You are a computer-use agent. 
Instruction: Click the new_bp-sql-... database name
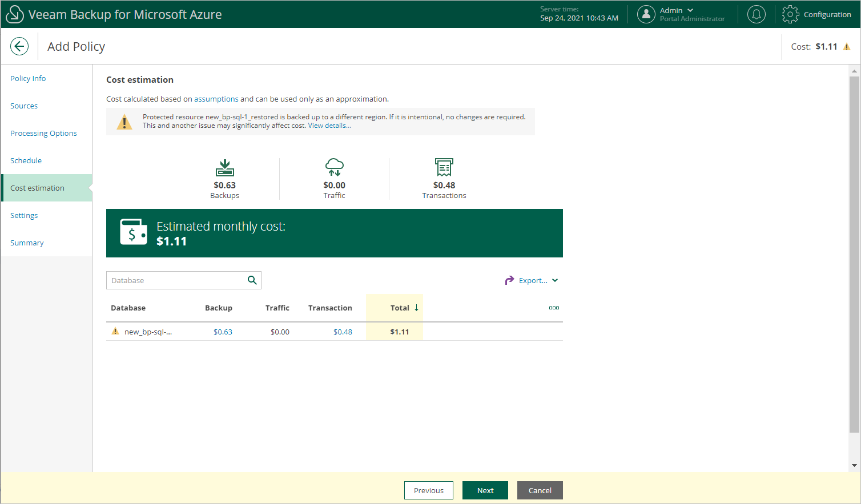[x=148, y=332]
